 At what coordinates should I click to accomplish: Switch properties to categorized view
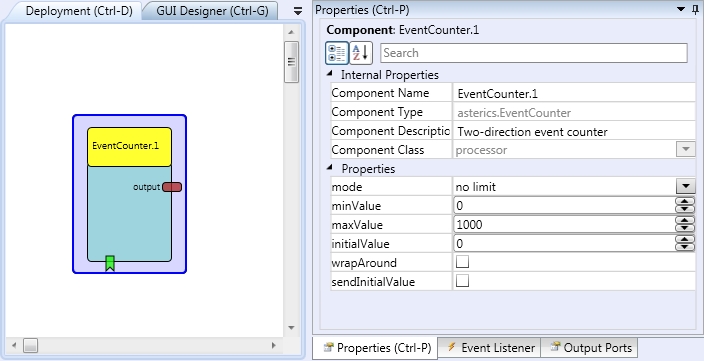tap(337, 53)
